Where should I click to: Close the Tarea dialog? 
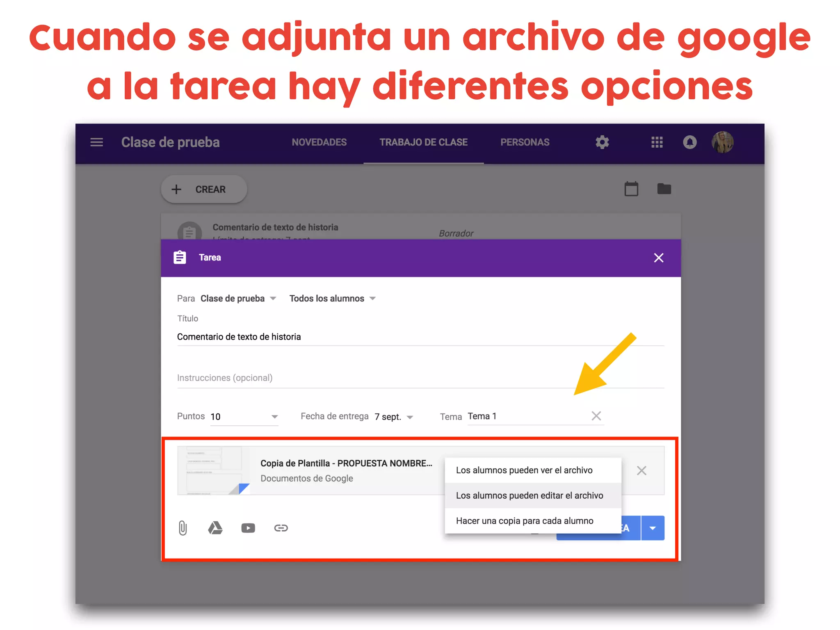(x=658, y=258)
